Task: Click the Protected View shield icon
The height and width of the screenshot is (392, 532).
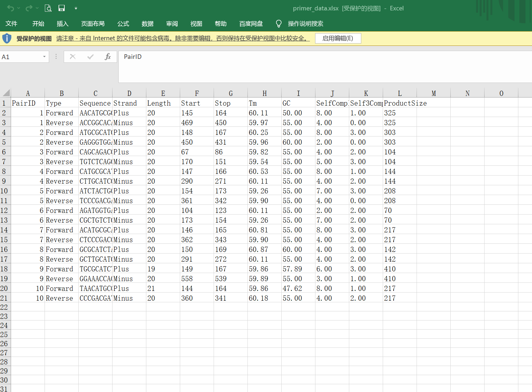Action: (x=7, y=38)
